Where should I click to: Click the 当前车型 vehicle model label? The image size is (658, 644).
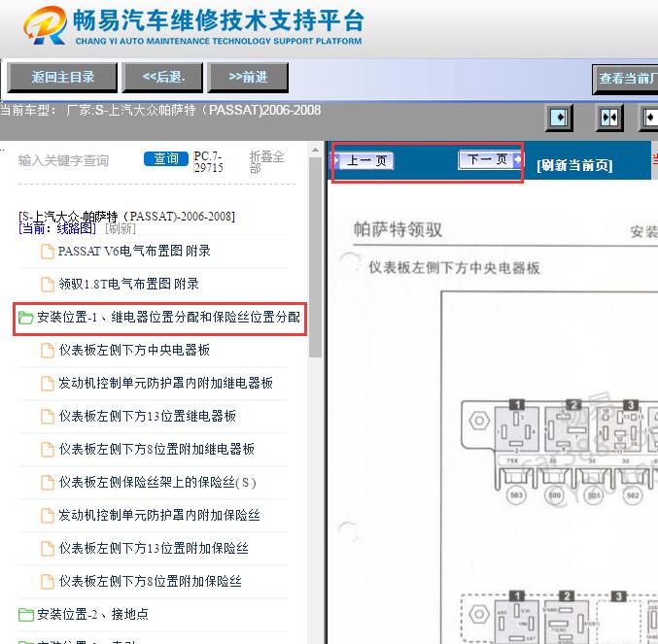27,111
